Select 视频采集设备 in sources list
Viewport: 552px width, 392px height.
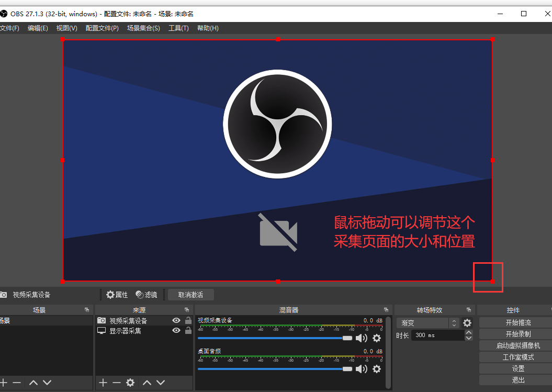(128, 321)
